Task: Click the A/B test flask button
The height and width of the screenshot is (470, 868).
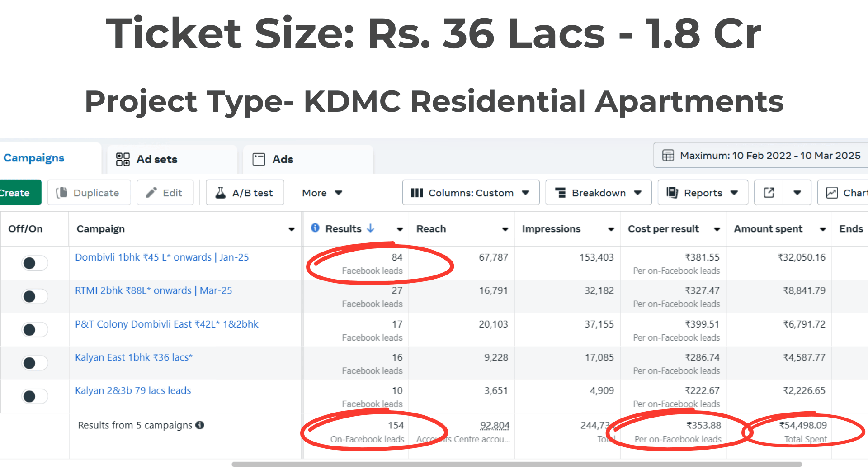Action: click(245, 193)
